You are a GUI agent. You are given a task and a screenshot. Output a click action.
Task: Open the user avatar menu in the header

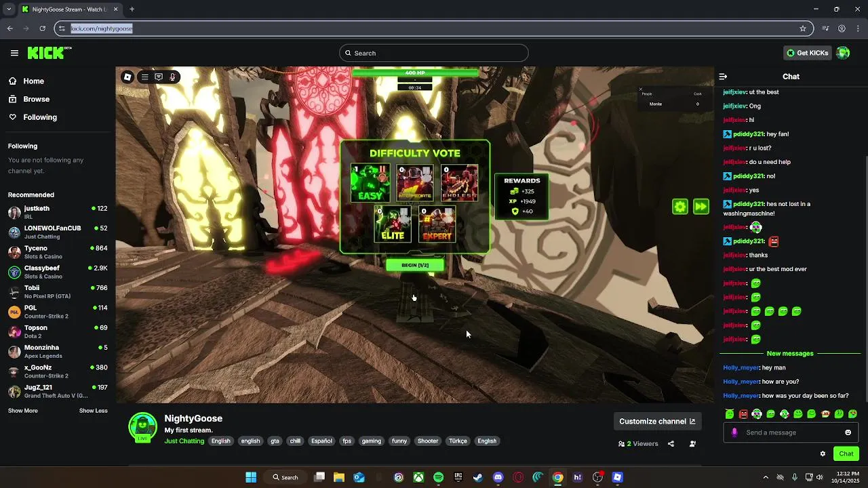click(x=843, y=53)
